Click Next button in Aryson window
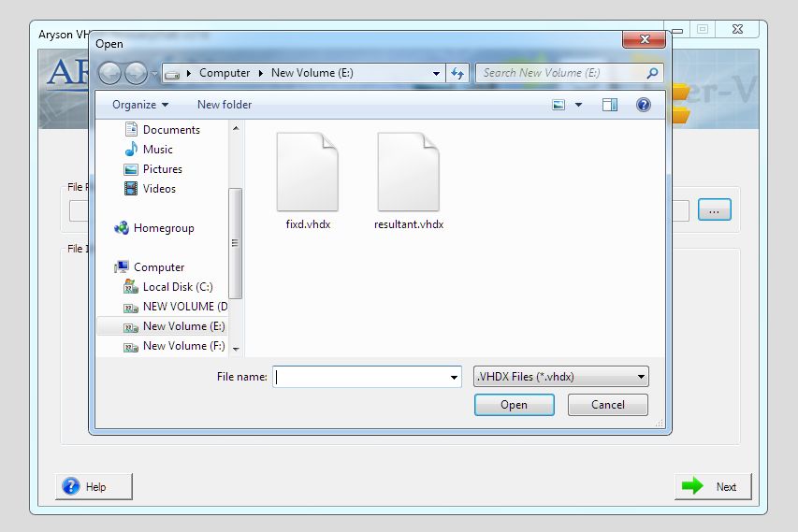The height and width of the screenshot is (532, 798). pyautogui.click(x=713, y=487)
